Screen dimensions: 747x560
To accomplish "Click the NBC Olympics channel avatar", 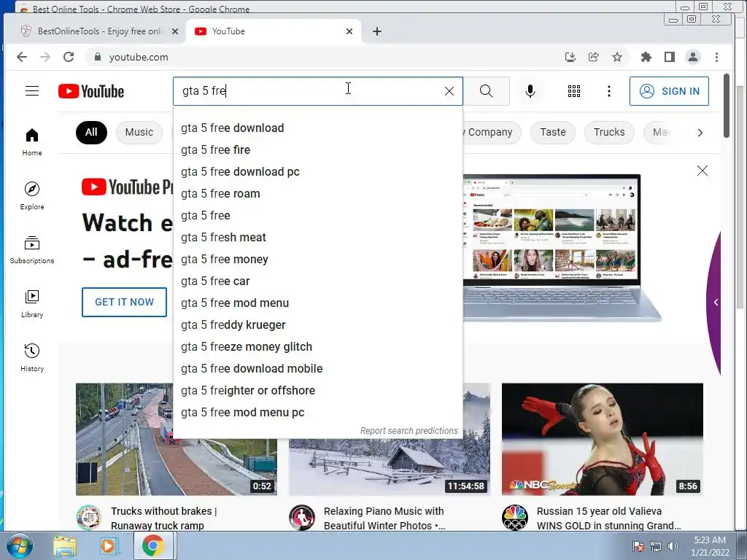I will point(515,518).
